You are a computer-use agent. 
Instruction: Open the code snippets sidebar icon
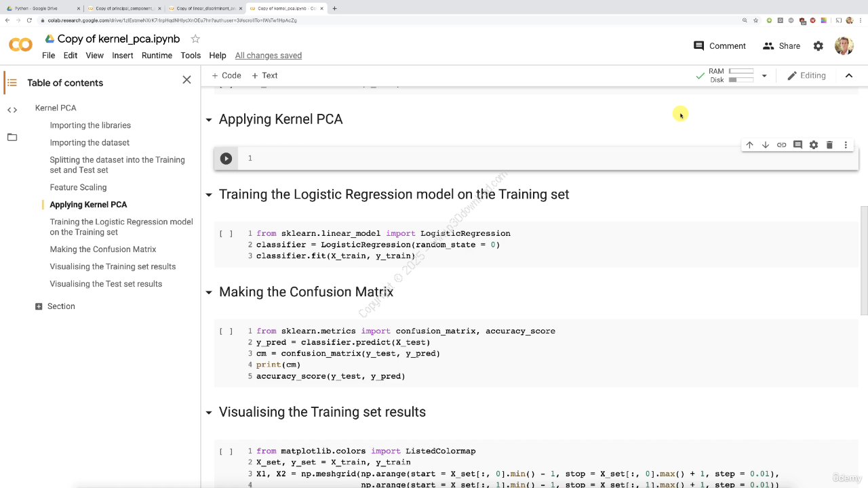point(12,110)
